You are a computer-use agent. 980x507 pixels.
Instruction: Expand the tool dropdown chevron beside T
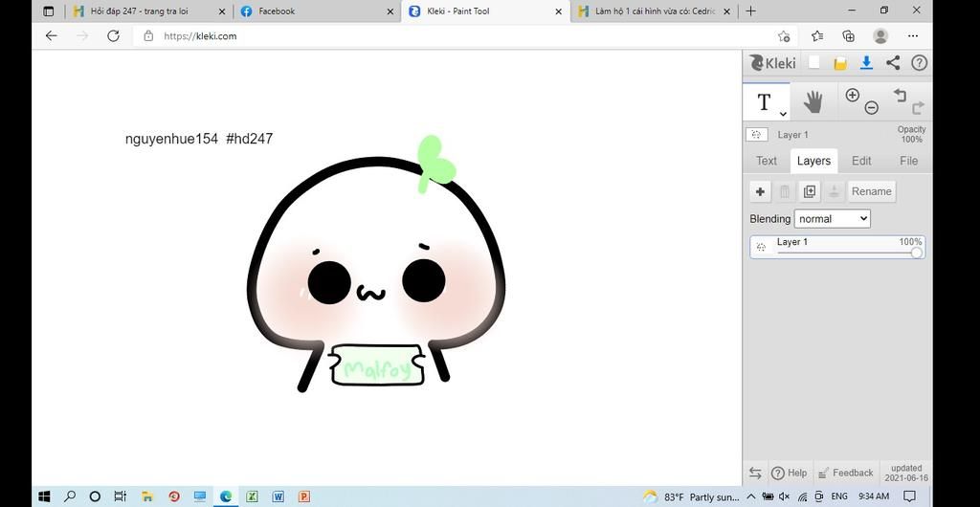(x=783, y=114)
